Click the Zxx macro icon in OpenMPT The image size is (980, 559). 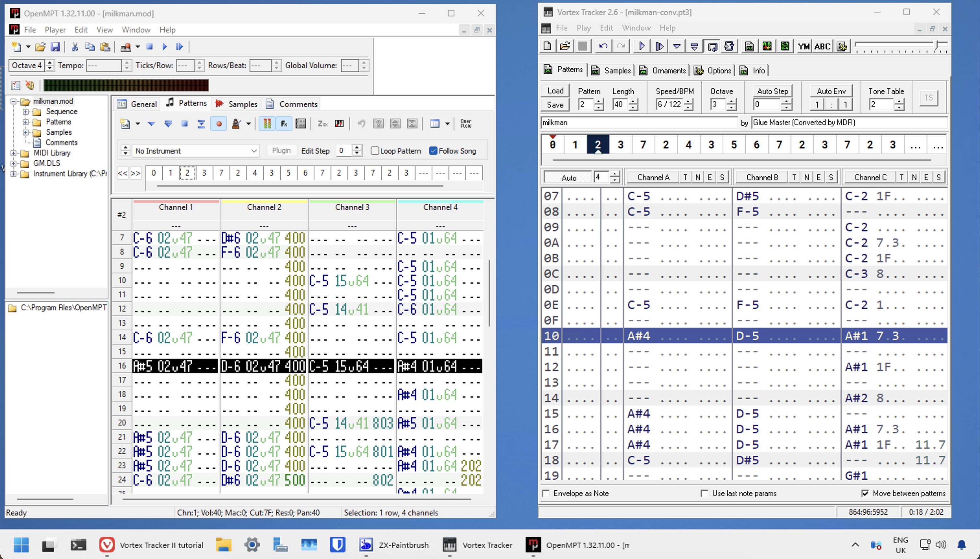point(322,124)
